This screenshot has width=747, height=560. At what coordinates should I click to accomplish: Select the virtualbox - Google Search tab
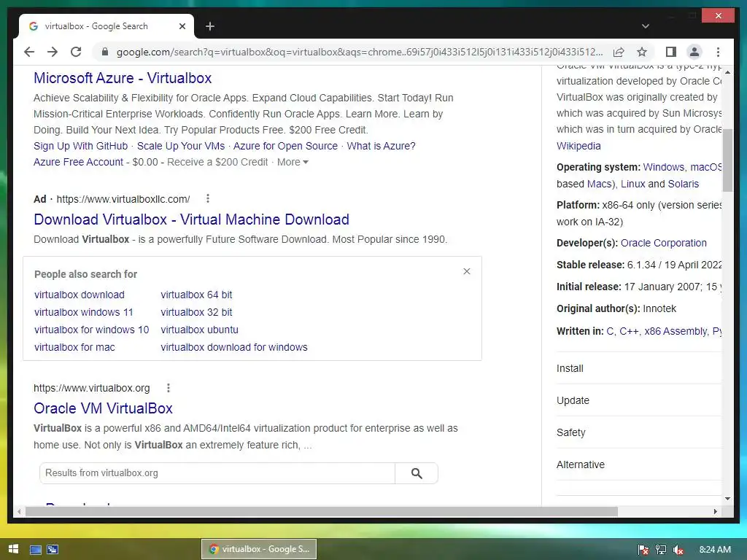click(107, 27)
